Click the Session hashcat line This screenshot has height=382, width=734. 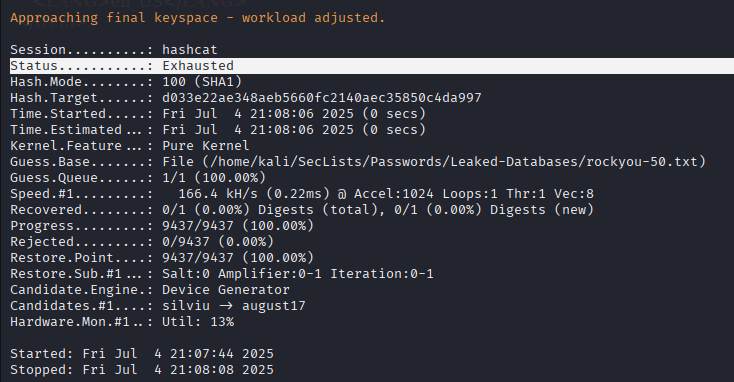pos(114,50)
